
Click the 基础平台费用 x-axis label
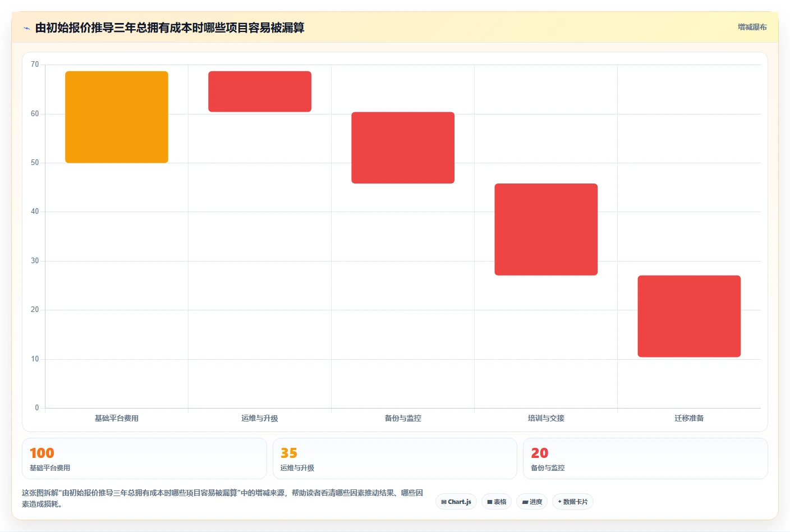click(117, 418)
